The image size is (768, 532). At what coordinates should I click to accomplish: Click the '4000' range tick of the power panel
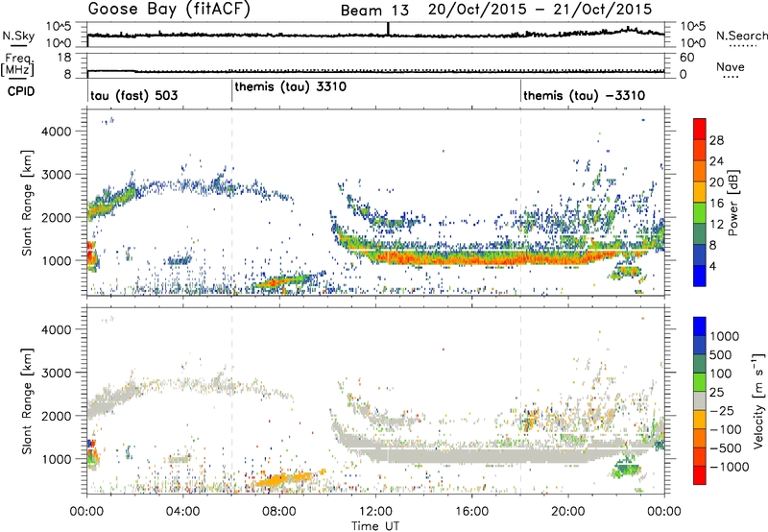[56, 131]
